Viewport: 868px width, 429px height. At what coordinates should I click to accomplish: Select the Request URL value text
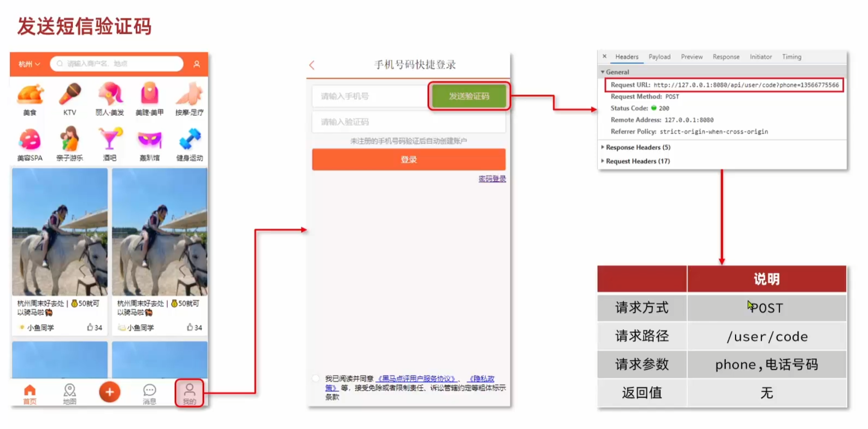746,85
